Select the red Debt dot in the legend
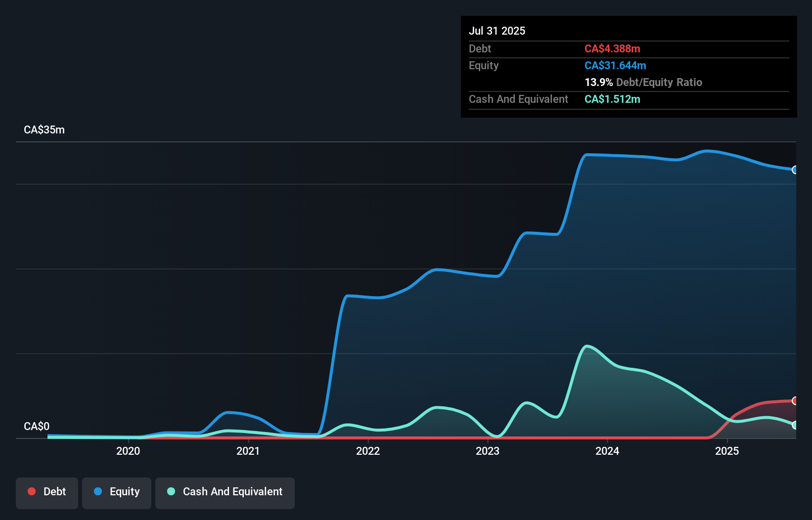Image resolution: width=812 pixels, height=520 pixels. coord(32,491)
